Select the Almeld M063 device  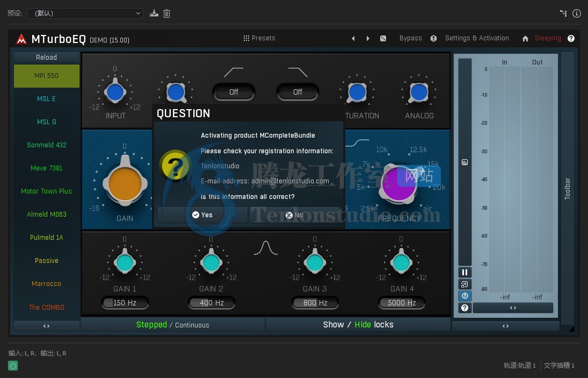pos(47,215)
